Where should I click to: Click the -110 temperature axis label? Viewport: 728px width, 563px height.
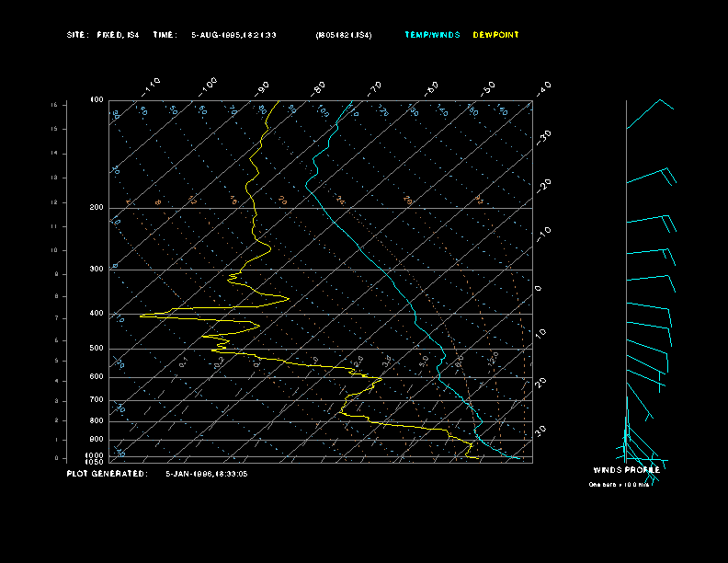(151, 86)
